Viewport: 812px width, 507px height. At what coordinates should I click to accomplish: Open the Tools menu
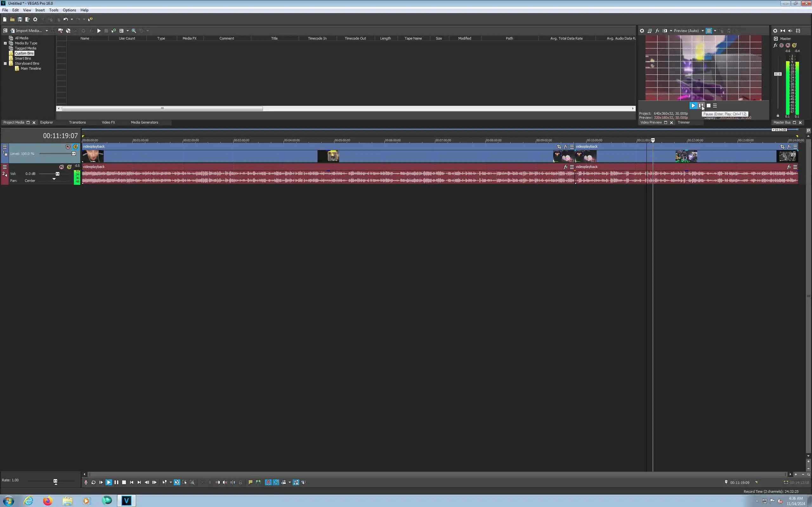click(53, 10)
